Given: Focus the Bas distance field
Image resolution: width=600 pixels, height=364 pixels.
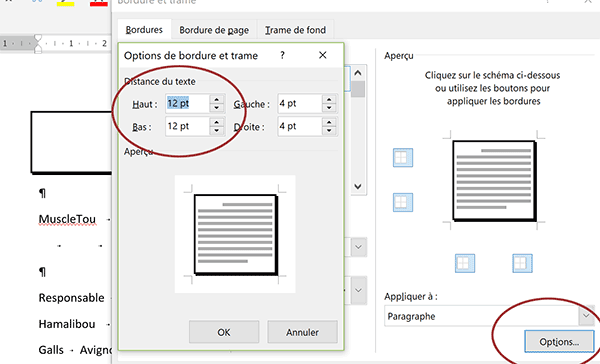Looking at the screenshot, I should pos(188,126).
